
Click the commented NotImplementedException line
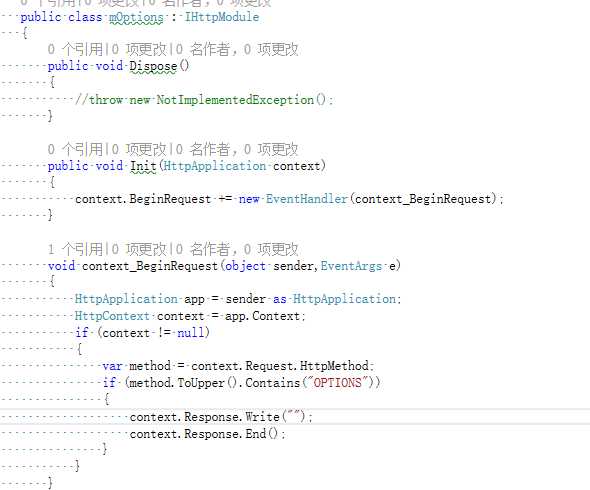tap(204, 100)
